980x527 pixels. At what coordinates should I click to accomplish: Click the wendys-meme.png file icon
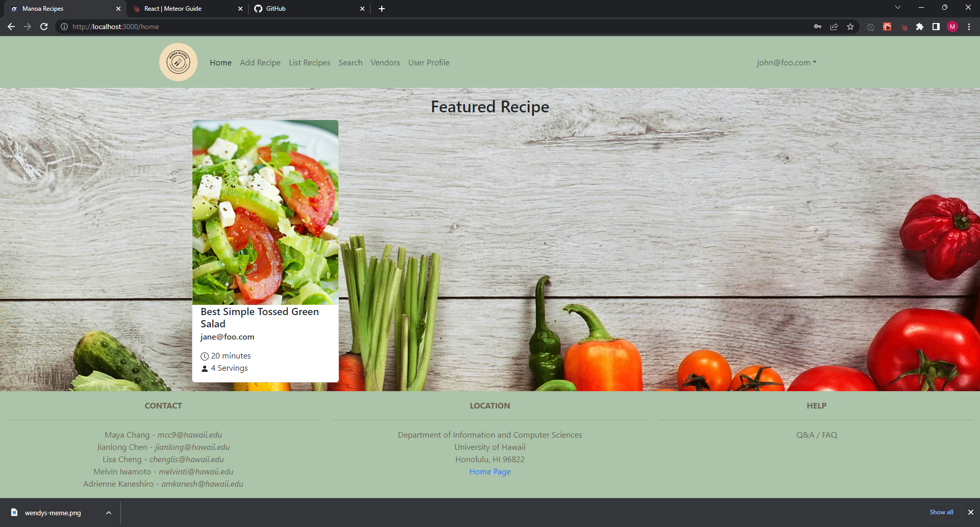pyautogui.click(x=14, y=512)
